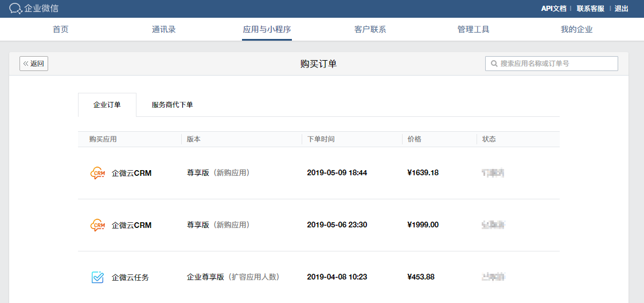
Task: Click 尊享版 (新购应用) in the 2019-05-06 row
Action: [x=218, y=225]
